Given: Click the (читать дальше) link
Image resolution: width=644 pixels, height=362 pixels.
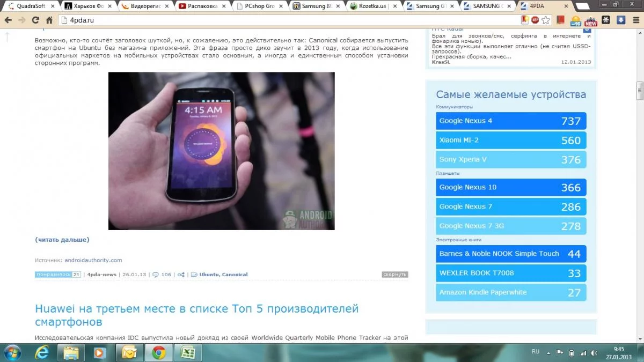Looking at the screenshot, I should (x=62, y=240).
